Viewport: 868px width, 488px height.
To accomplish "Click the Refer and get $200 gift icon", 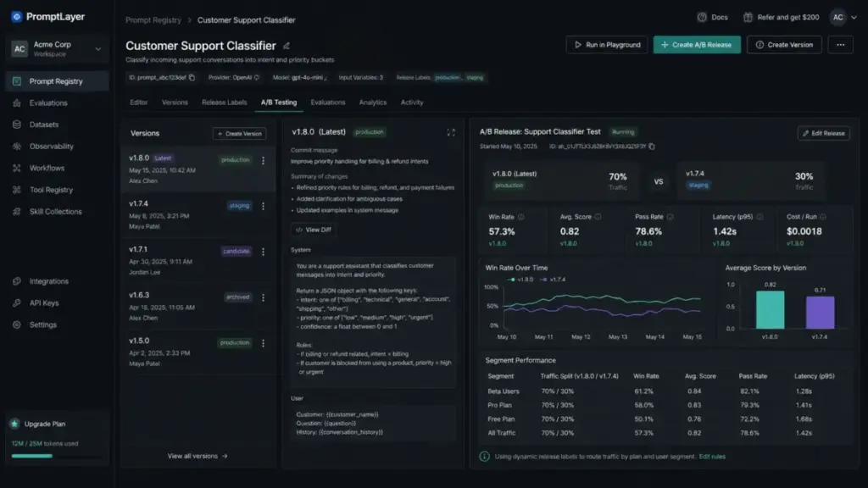I will pyautogui.click(x=748, y=17).
